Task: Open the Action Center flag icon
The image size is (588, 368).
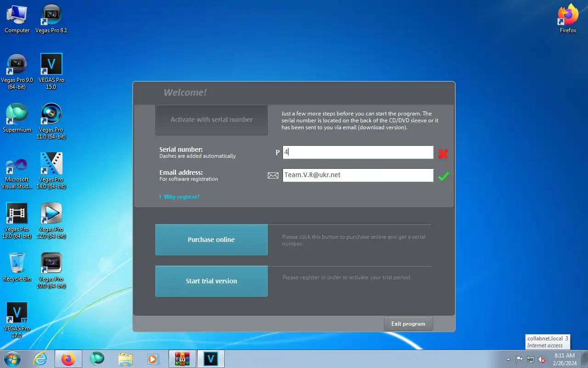Action: (519, 359)
